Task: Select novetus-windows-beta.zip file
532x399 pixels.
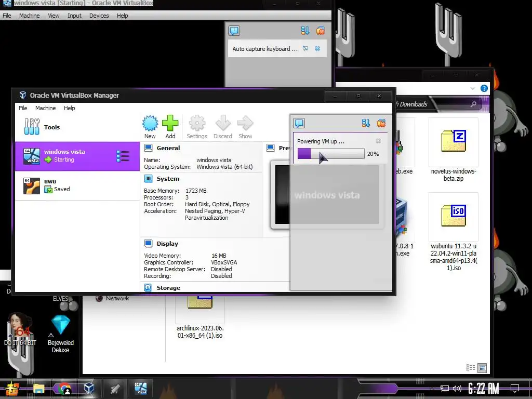Action: pos(453,150)
